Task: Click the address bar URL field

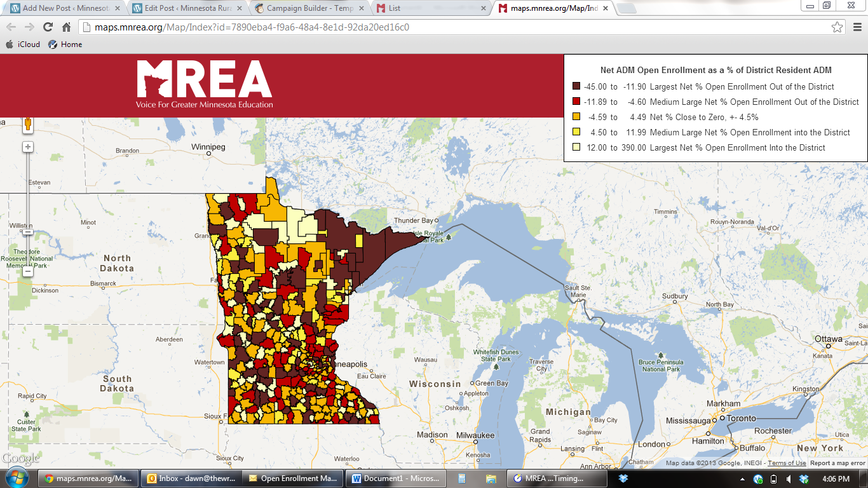Action: pos(445,27)
